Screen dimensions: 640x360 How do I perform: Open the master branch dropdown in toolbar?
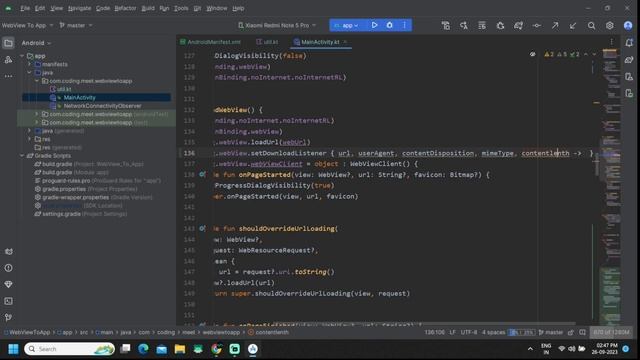(x=76, y=25)
